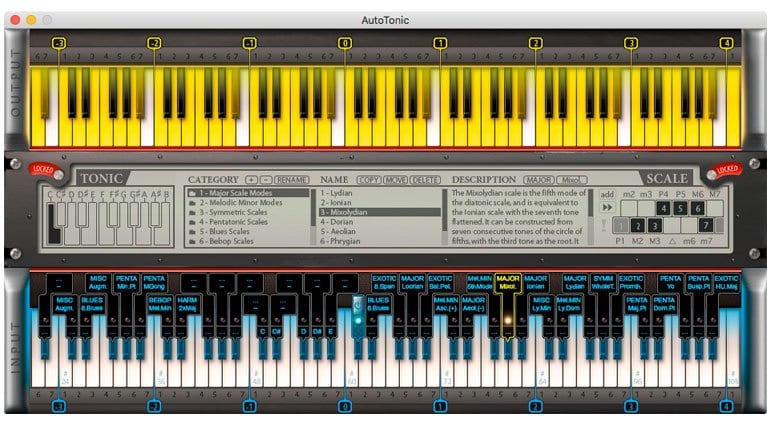This screenshot has width=770, height=425.
Task: Click the double-arrow icon in Scale panel
Action: [607, 207]
